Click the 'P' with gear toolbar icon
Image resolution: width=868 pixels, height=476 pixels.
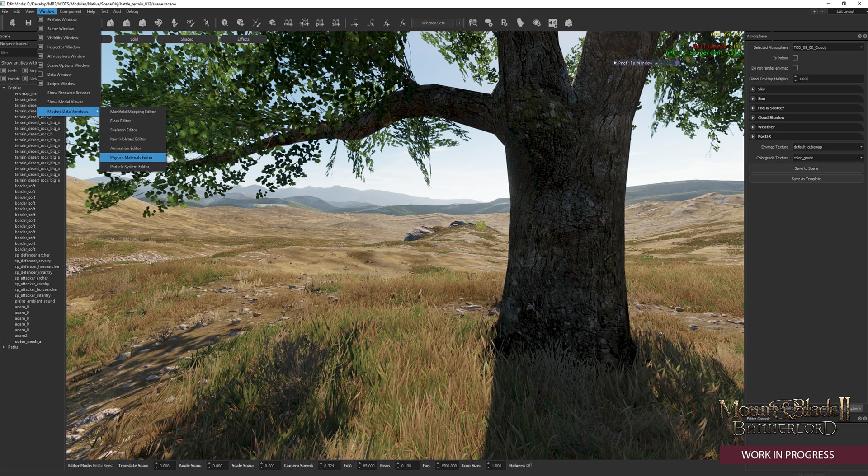point(505,23)
